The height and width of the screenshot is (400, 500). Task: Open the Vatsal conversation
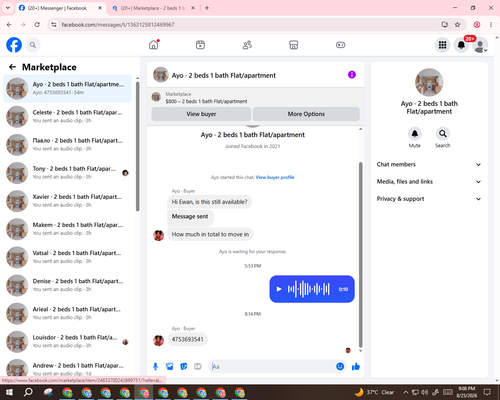(68, 257)
